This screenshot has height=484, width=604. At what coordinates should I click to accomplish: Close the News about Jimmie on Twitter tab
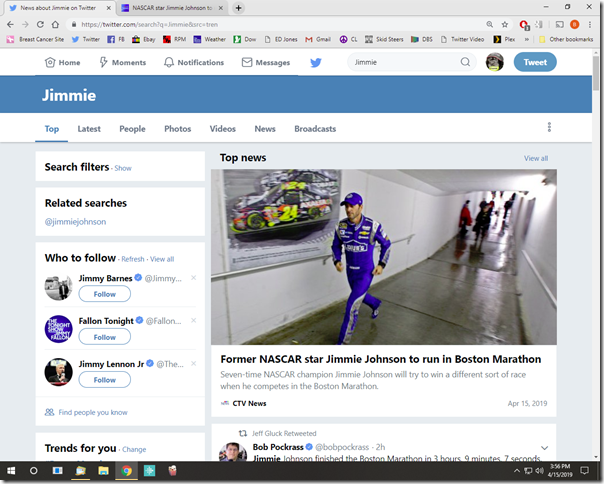pos(109,8)
